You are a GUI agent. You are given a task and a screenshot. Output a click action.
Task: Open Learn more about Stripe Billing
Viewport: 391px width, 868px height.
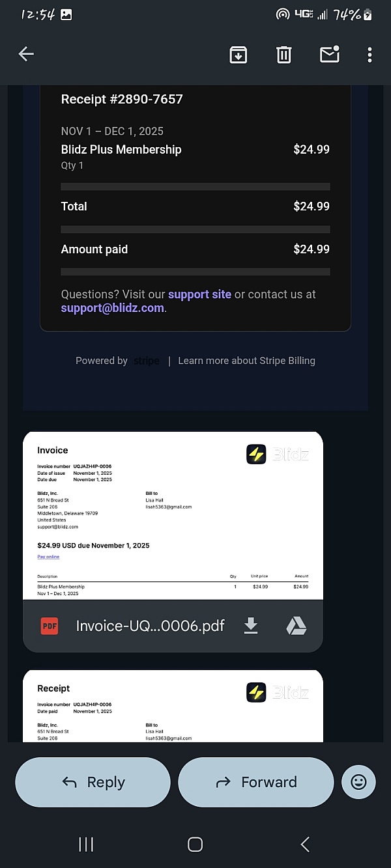[246, 361]
